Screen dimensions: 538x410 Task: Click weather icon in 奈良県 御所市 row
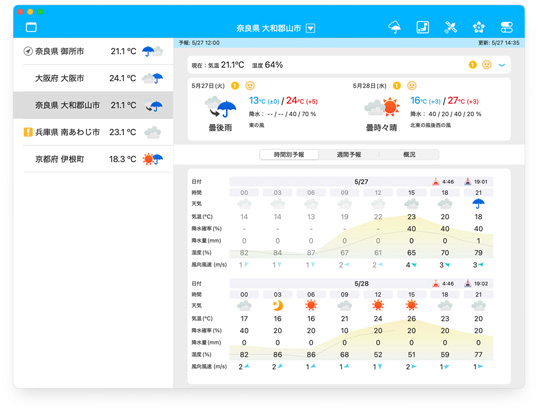153,51
